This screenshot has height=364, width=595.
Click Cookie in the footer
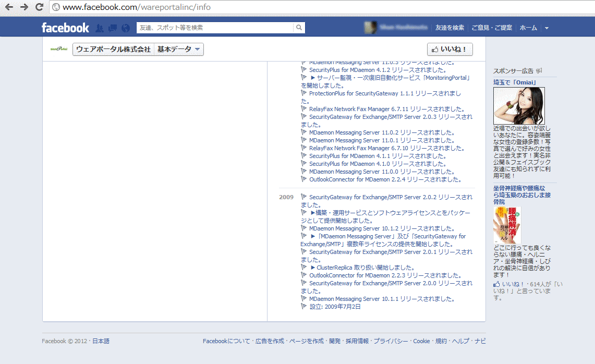pos(421,341)
